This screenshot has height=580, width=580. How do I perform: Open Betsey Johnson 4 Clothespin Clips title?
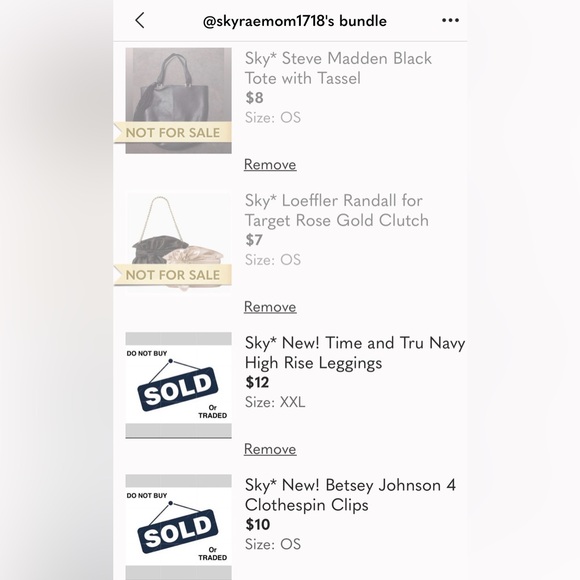pyautogui.click(x=350, y=495)
